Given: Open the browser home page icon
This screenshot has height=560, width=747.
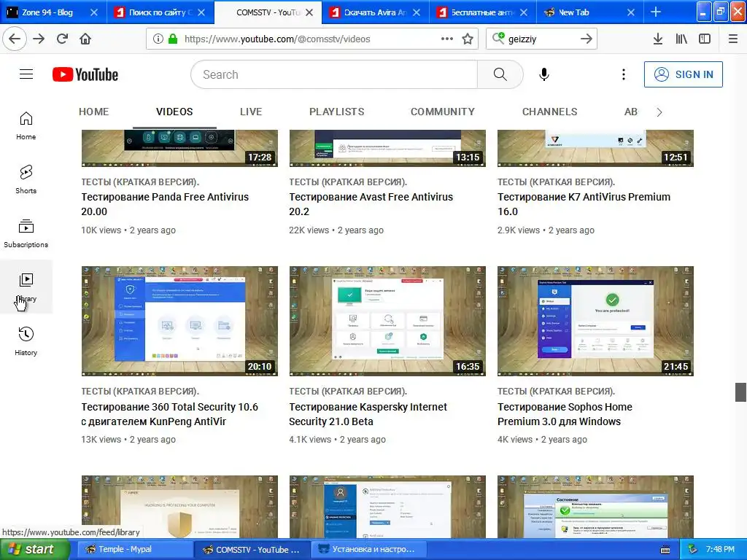Looking at the screenshot, I should click(85, 39).
